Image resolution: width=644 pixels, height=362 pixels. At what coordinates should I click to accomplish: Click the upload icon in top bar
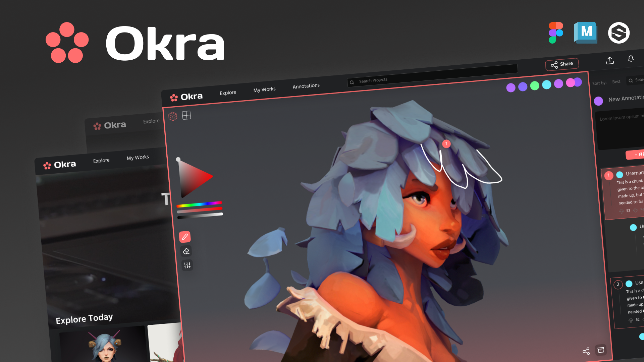(610, 60)
